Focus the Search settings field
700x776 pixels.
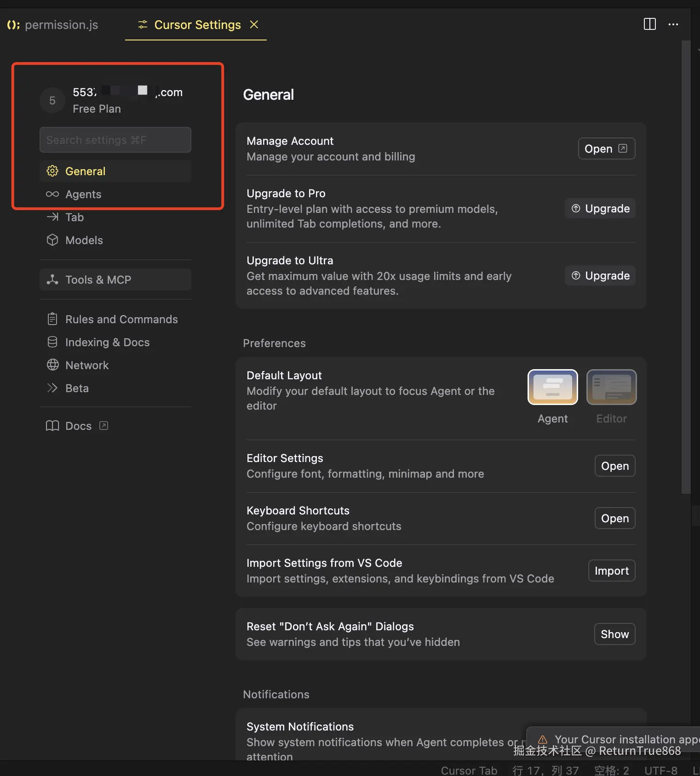point(115,140)
